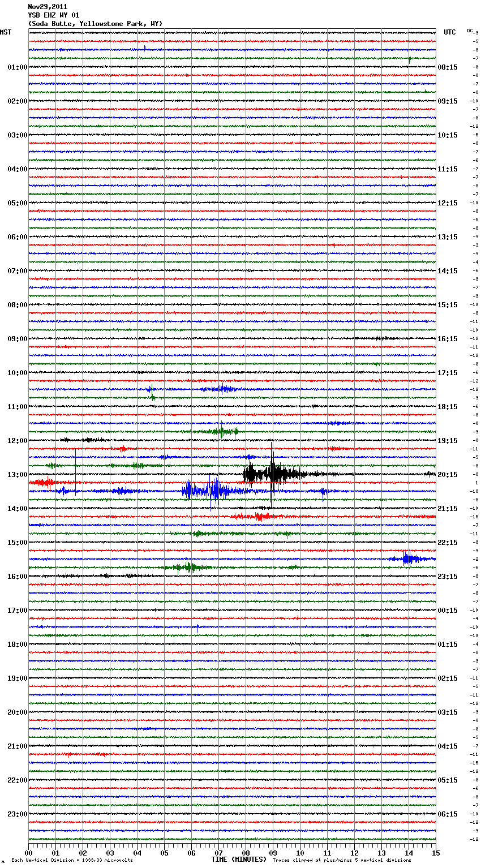
Task: Click the Soda Butte, Yellowstone Park location title
Action: pyautogui.click(x=95, y=24)
